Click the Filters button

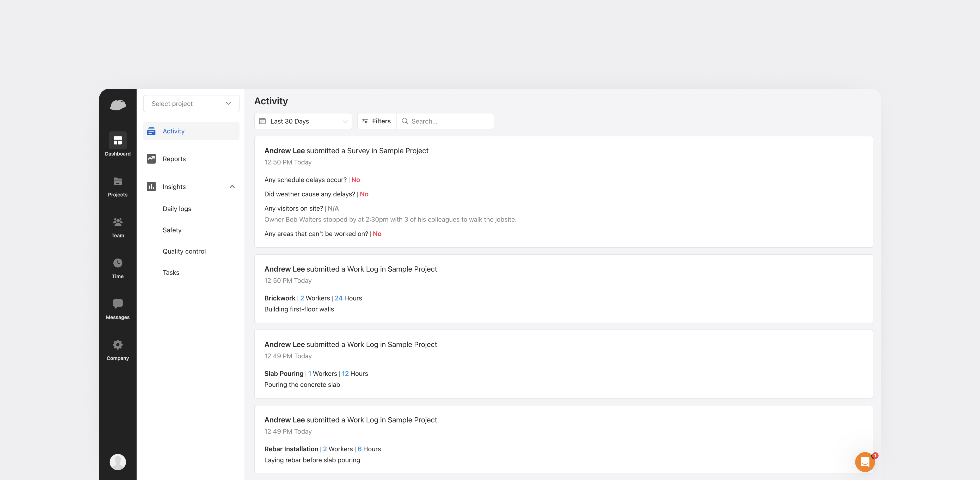tap(376, 121)
